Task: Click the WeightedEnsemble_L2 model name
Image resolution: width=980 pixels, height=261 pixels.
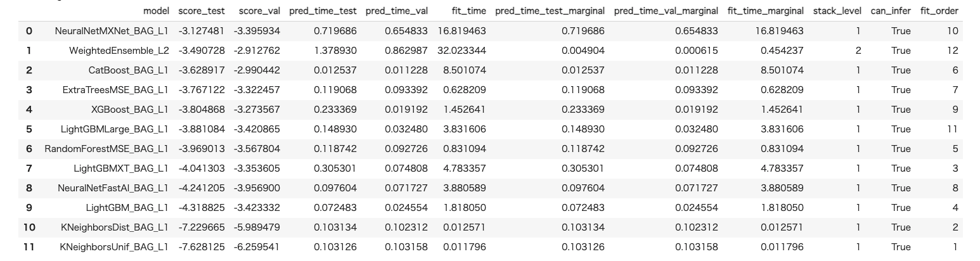Action: [x=119, y=51]
